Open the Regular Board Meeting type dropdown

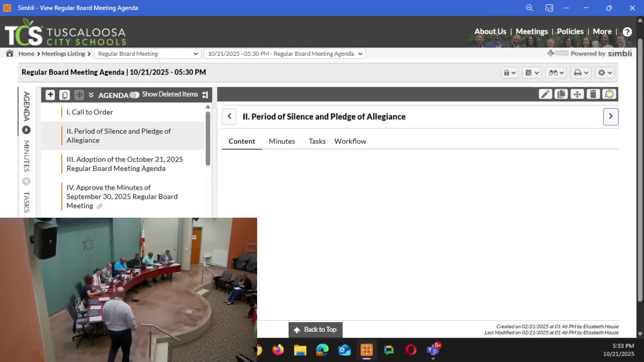147,53
